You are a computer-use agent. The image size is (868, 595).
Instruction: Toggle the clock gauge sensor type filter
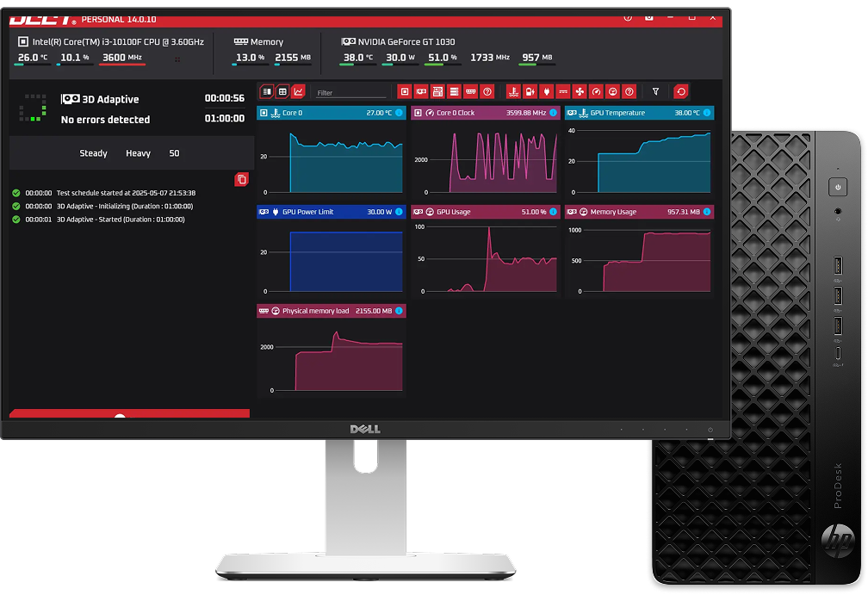596,91
